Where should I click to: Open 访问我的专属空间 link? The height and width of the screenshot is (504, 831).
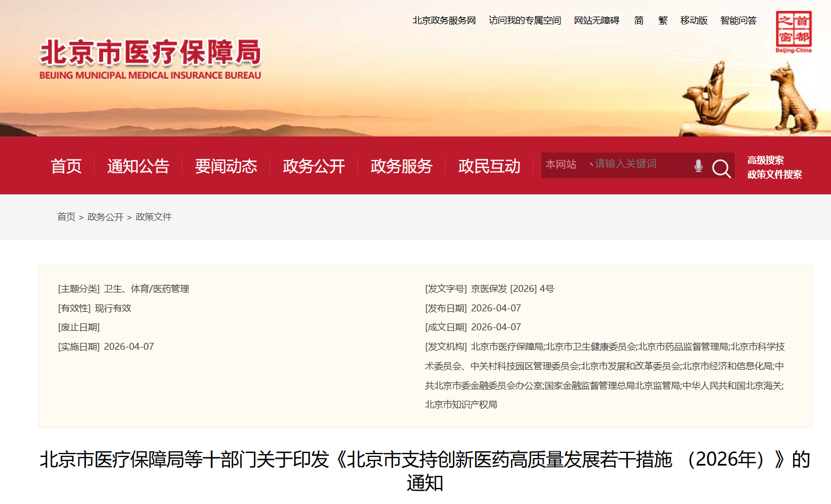[x=525, y=21]
